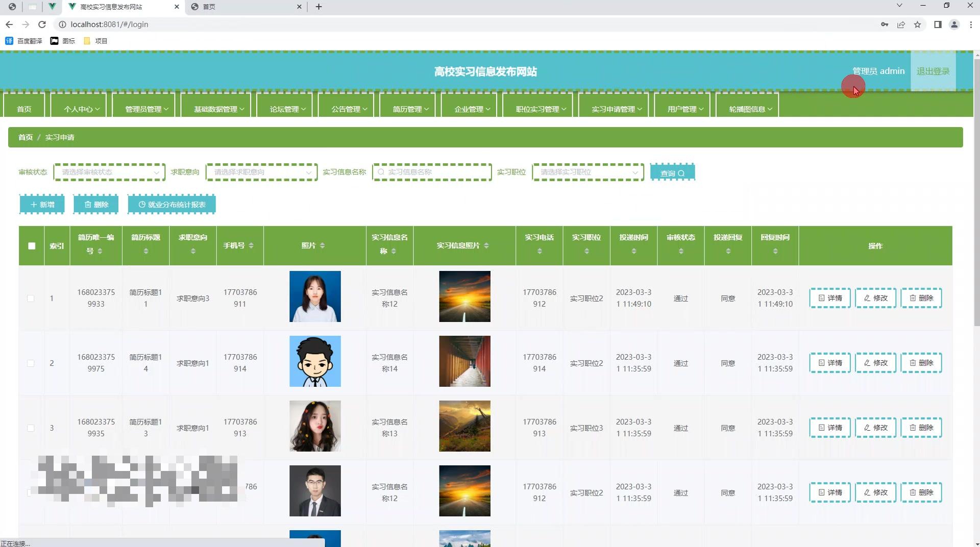Check the checkbox on row 2
980x547 pixels.
point(31,363)
